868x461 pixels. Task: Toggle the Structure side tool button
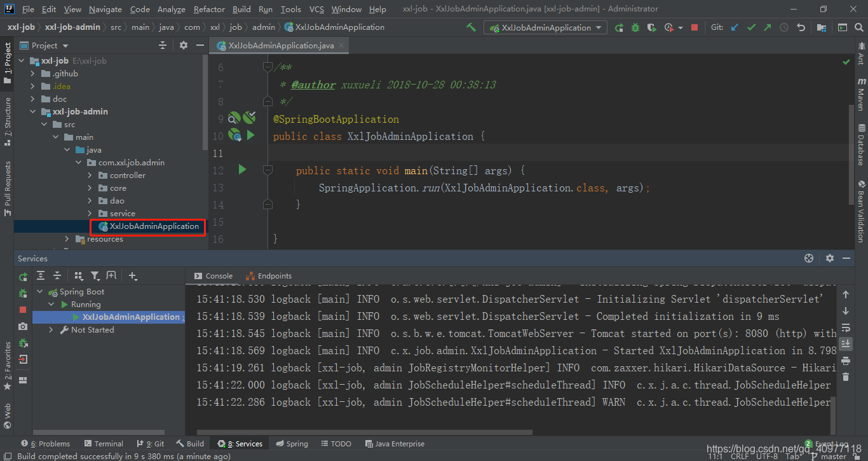coord(7,121)
